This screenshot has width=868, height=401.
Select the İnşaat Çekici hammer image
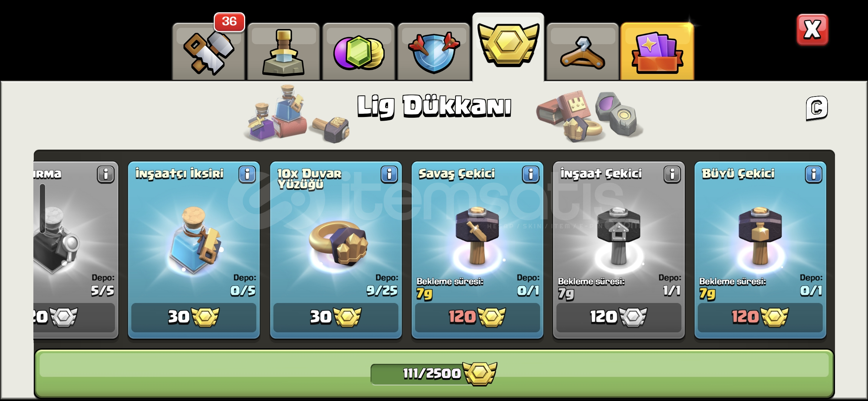tap(619, 236)
